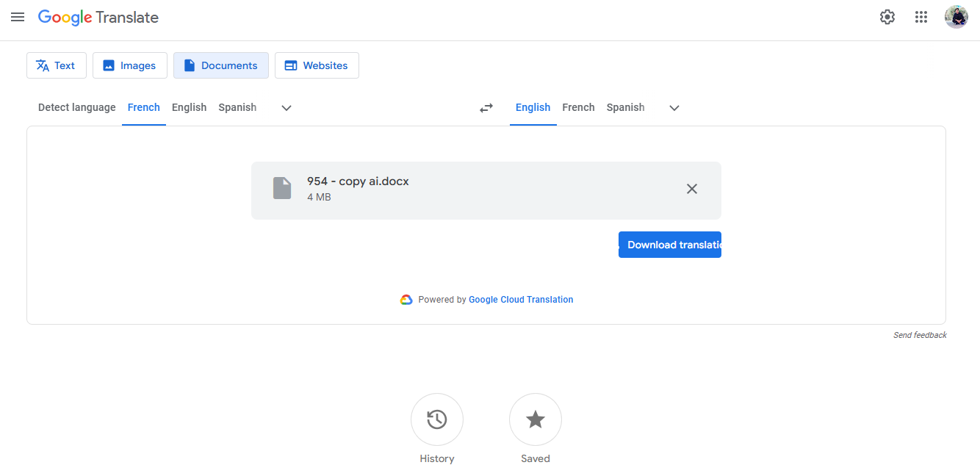Open the Google Cloud Translation link

[521, 299]
